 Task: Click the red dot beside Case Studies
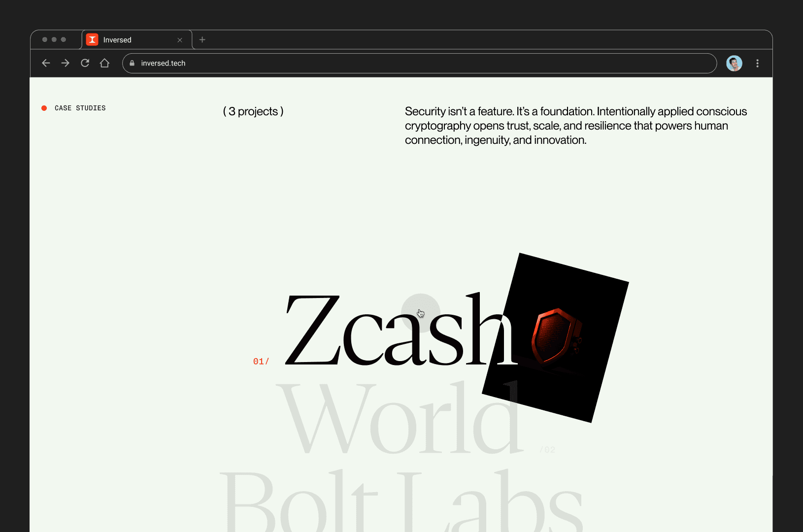[44, 108]
